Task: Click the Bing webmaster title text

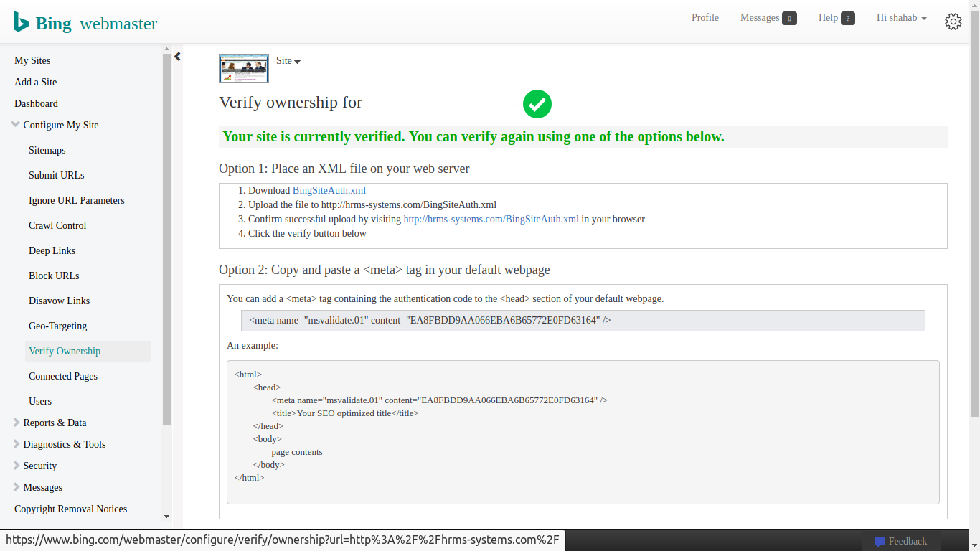Action: 96,23
